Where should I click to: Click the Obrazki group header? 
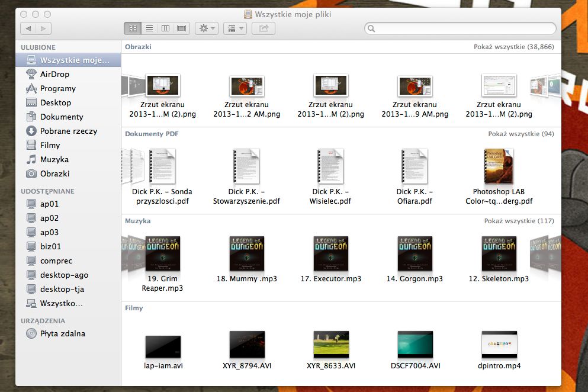point(138,47)
